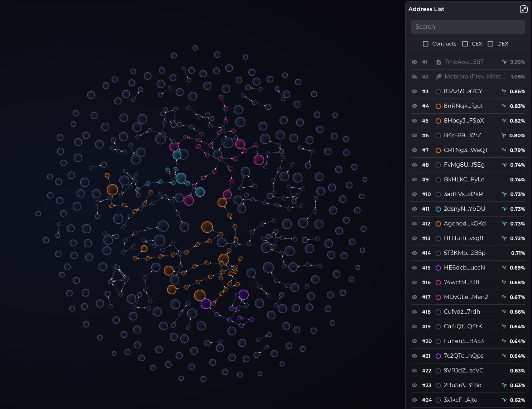Select the MDvGLe...Men2 address row

coord(466,297)
